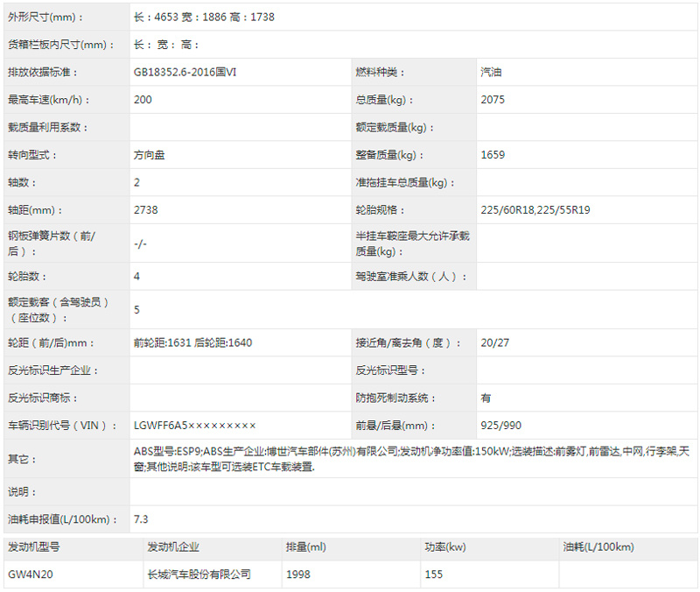The image size is (700, 592).
Task: Click the 前悬/后悬(mm) label
Action: [x=395, y=426]
